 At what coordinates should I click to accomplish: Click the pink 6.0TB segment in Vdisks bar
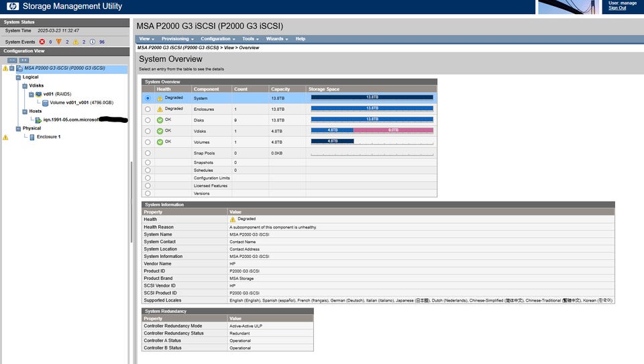coord(393,130)
